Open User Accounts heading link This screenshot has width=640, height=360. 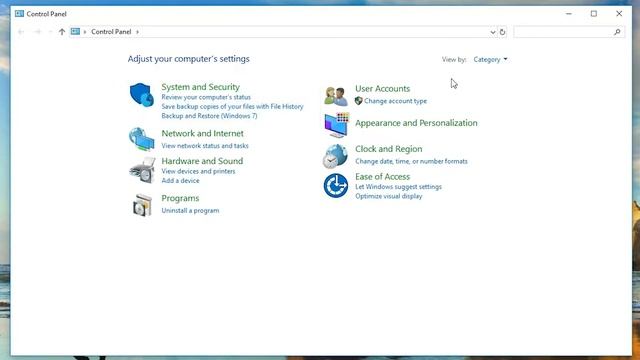pyautogui.click(x=382, y=89)
